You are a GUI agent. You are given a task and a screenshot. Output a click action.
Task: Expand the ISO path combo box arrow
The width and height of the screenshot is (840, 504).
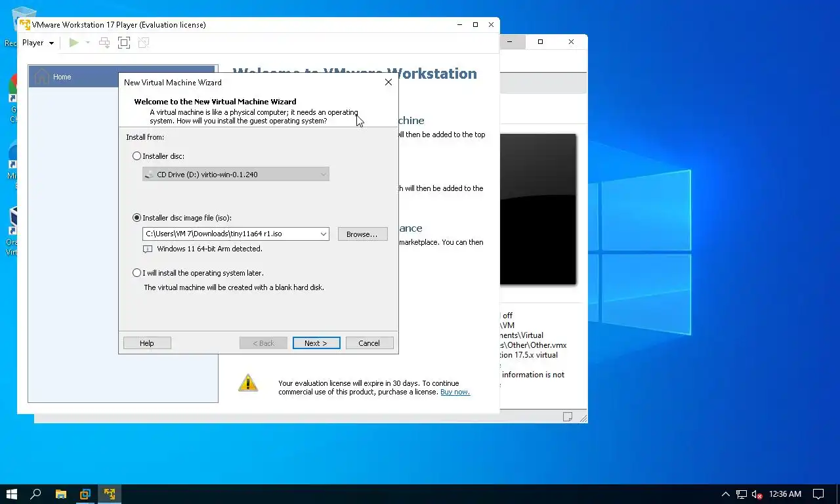(x=324, y=234)
